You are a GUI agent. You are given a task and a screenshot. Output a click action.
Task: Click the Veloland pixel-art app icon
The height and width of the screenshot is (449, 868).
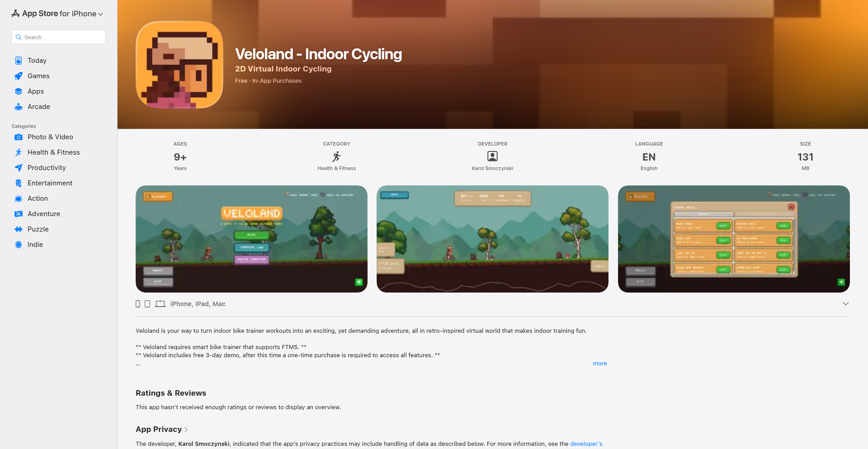pos(179,65)
